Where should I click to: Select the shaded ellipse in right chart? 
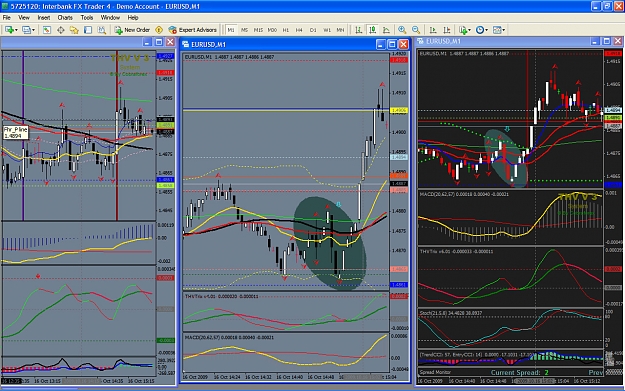pyautogui.click(x=506, y=158)
